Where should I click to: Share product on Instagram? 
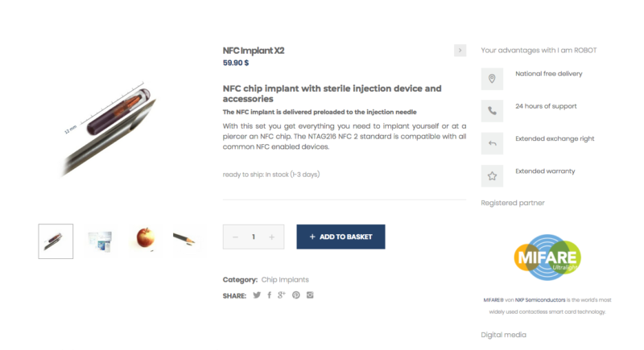click(x=310, y=295)
